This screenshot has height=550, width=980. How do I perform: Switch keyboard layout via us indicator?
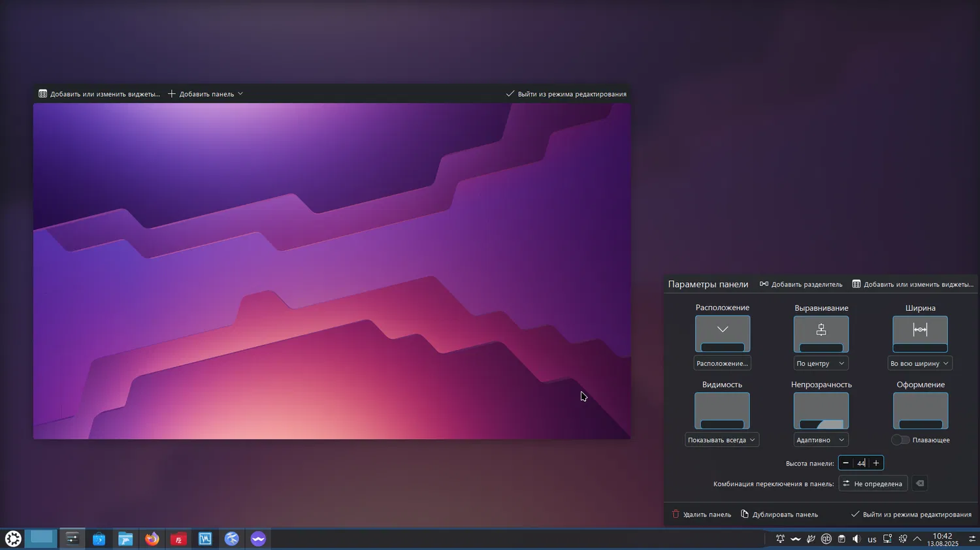coord(872,540)
